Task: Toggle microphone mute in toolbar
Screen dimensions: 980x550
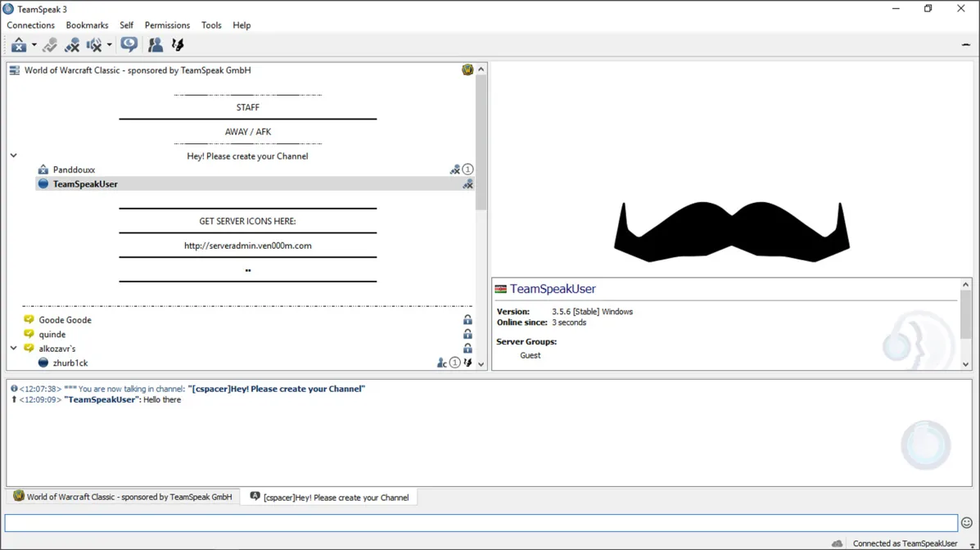Action: point(72,45)
